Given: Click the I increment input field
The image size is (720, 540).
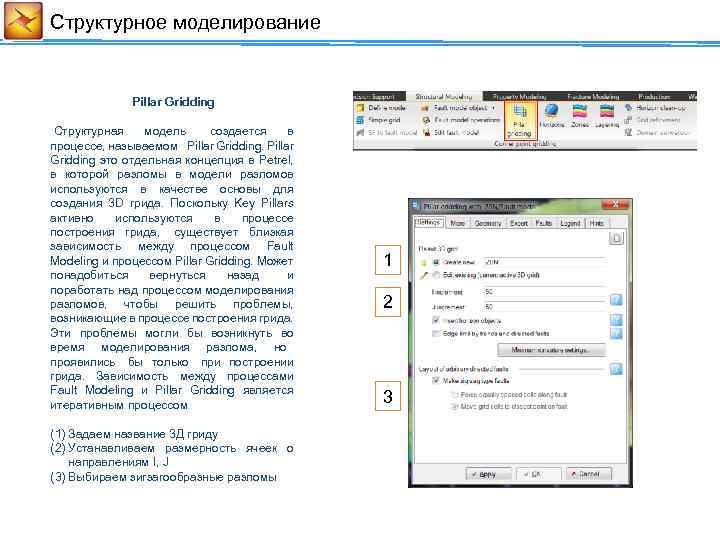Looking at the screenshot, I should (x=544, y=292).
